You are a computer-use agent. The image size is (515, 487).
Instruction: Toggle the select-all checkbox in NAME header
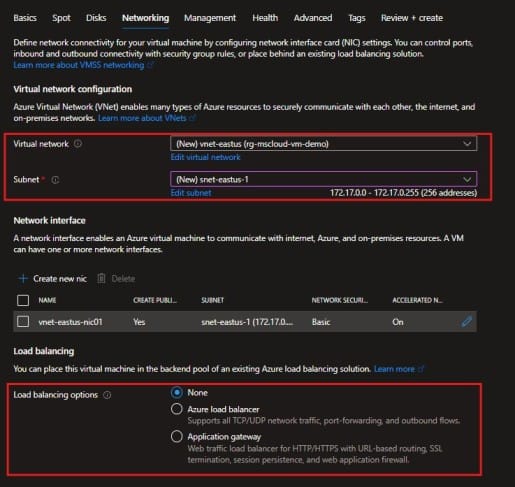[x=23, y=300]
